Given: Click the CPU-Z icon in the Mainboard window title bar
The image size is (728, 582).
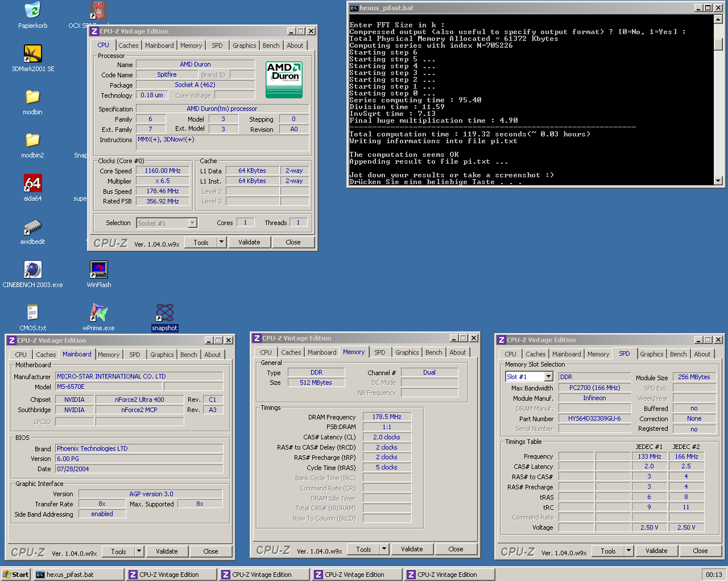Looking at the screenshot, I should [11, 340].
